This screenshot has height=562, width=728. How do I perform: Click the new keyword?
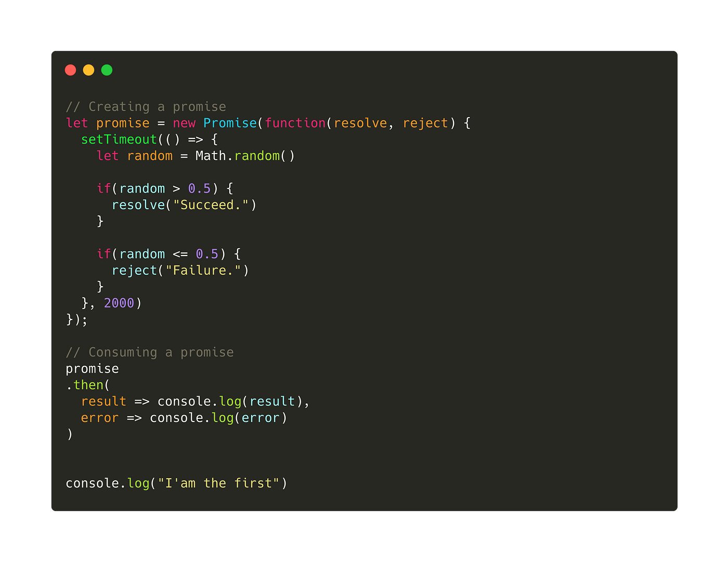pyautogui.click(x=184, y=123)
